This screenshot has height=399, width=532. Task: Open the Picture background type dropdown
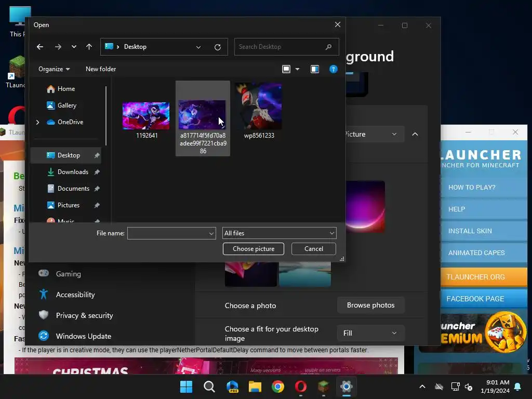[x=375, y=135]
